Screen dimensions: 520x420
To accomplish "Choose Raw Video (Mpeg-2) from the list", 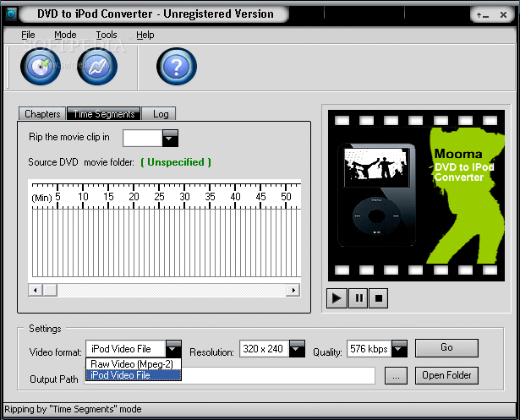I will tap(134, 364).
